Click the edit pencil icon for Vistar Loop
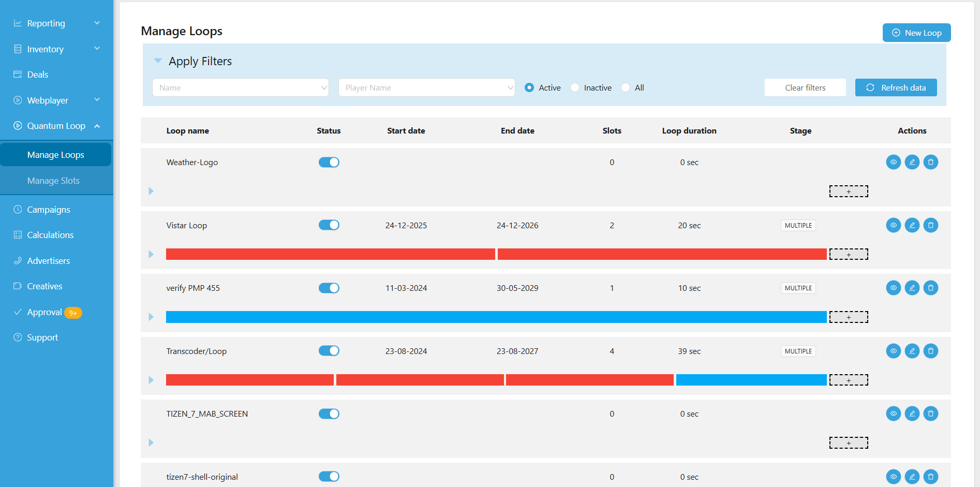The image size is (980, 487). click(912, 225)
